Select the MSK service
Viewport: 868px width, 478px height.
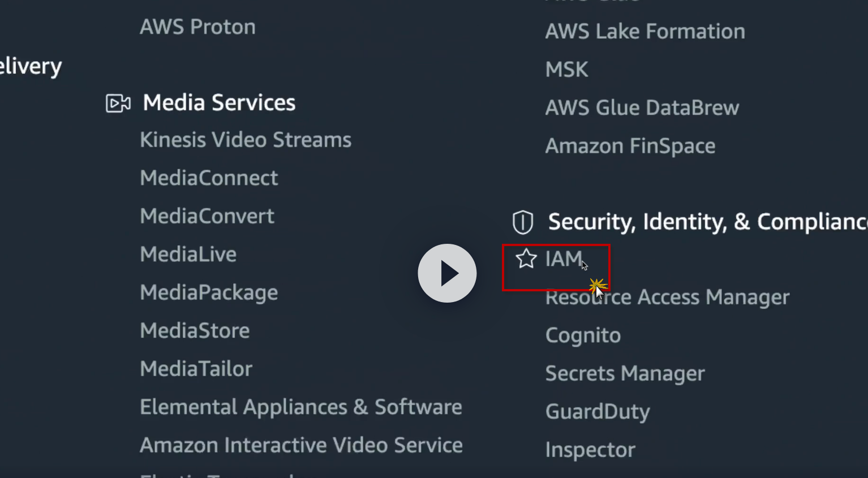(x=566, y=70)
